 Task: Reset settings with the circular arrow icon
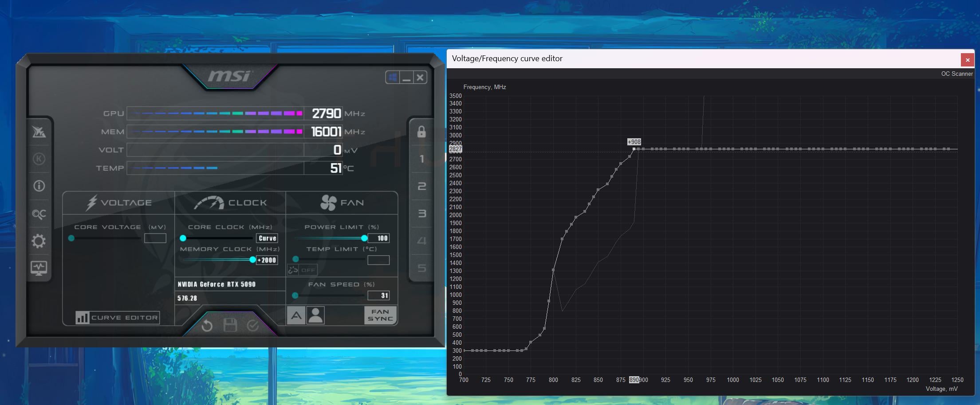(x=207, y=326)
